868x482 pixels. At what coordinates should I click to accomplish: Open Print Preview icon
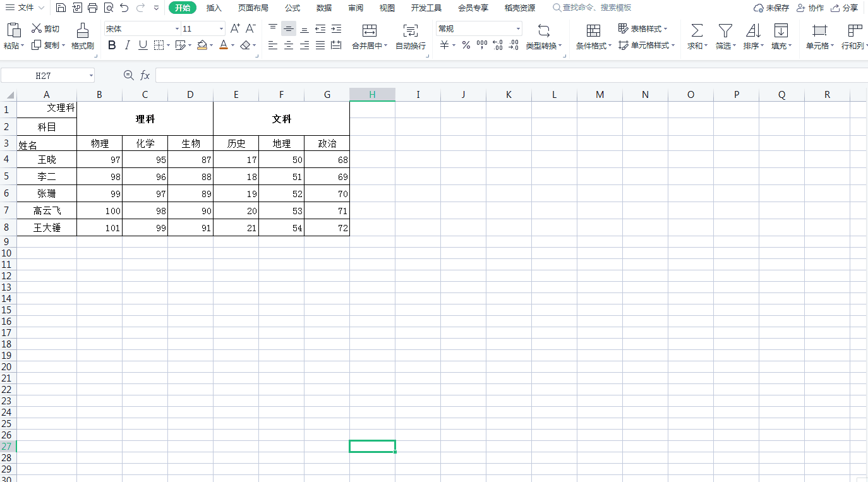(x=108, y=8)
